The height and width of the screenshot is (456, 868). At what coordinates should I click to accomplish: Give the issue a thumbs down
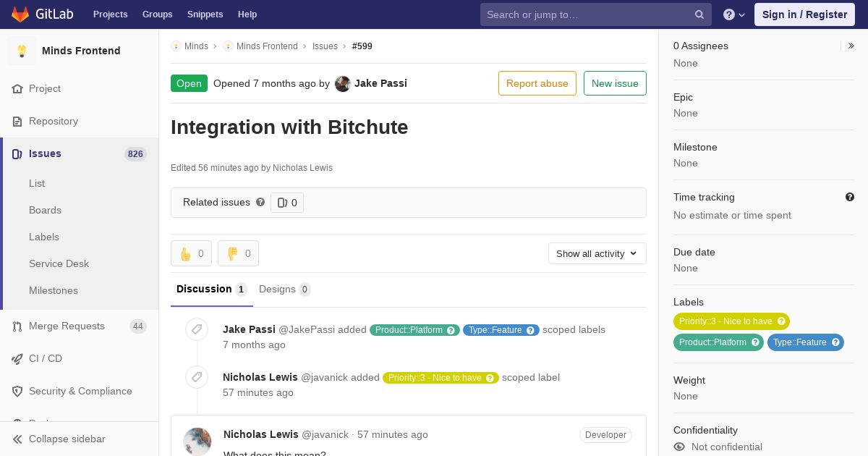coord(238,253)
